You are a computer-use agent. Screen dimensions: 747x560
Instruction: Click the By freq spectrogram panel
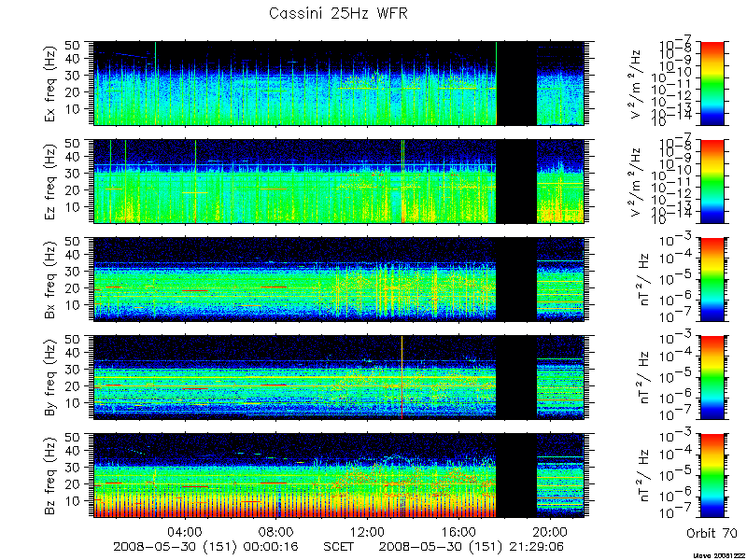339,378
